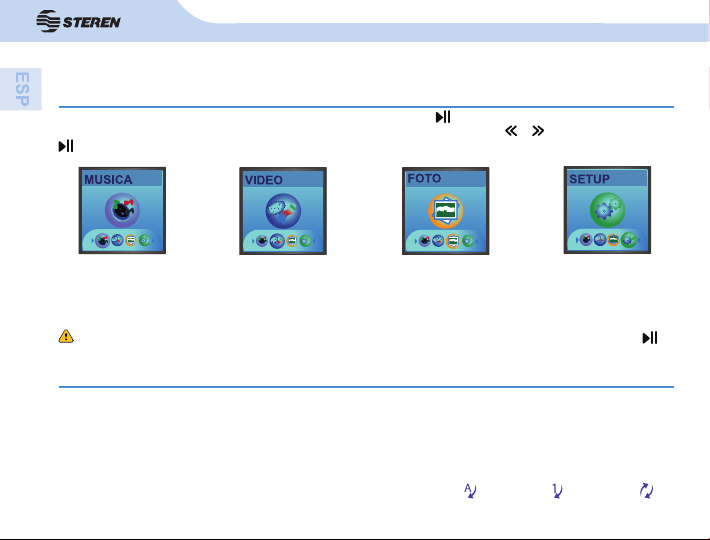The height and width of the screenshot is (540, 710).
Task: Select small video icon in SETUP screen strip
Action: click(x=600, y=239)
